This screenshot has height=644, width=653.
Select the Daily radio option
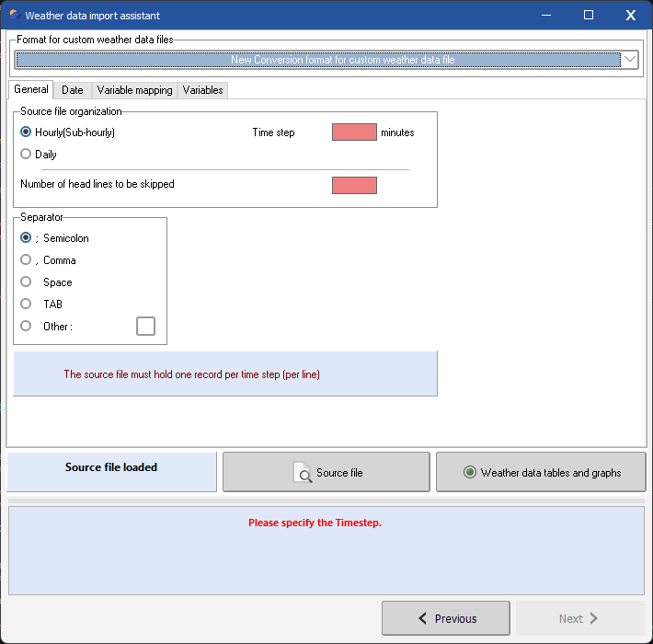coord(26,155)
